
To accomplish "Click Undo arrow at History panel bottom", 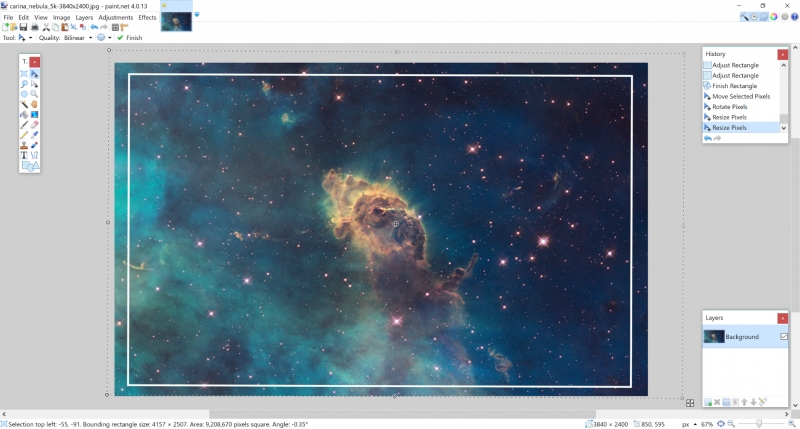I will pyautogui.click(x=708, y=138).
